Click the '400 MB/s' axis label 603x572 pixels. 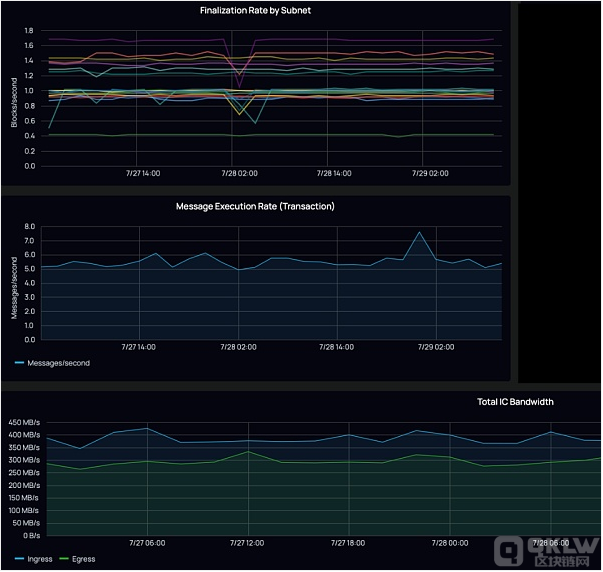point(24,435)
